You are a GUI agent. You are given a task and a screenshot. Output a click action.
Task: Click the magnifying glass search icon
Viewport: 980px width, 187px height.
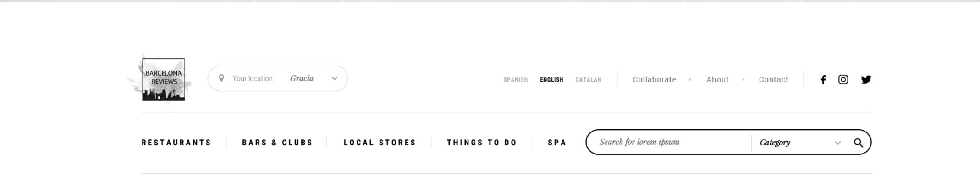pos(858,143)
